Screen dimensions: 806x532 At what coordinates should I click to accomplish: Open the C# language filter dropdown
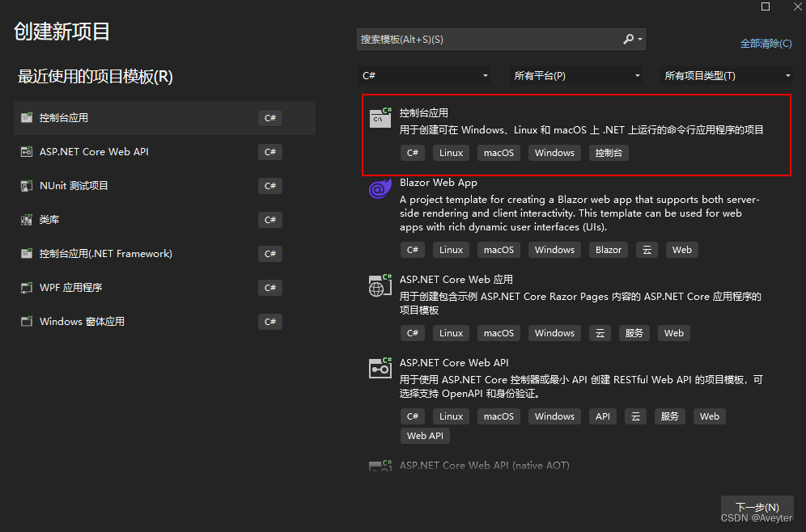(x=423, y=75)
